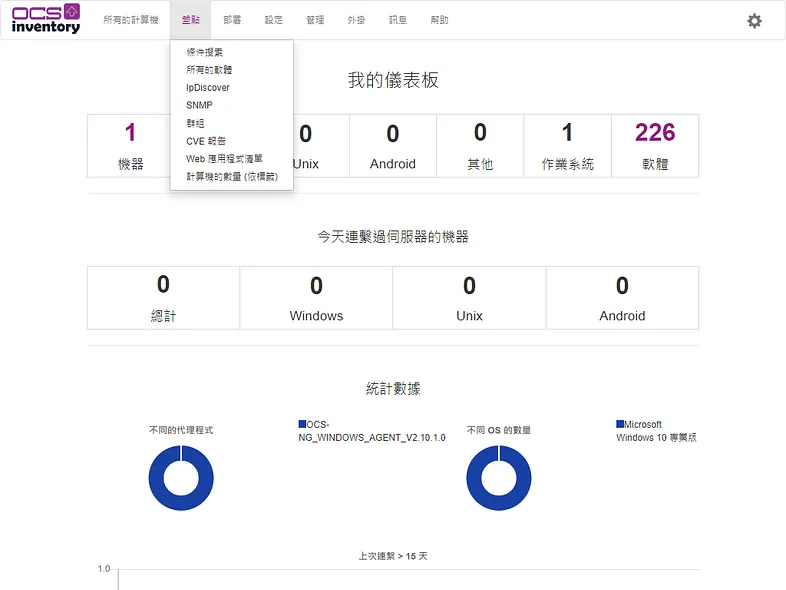Image resolution: width=786 pixels, height=590 pixels.
Task: Select 所有的軟體 from the dropdown
Action: click(209, 70)
